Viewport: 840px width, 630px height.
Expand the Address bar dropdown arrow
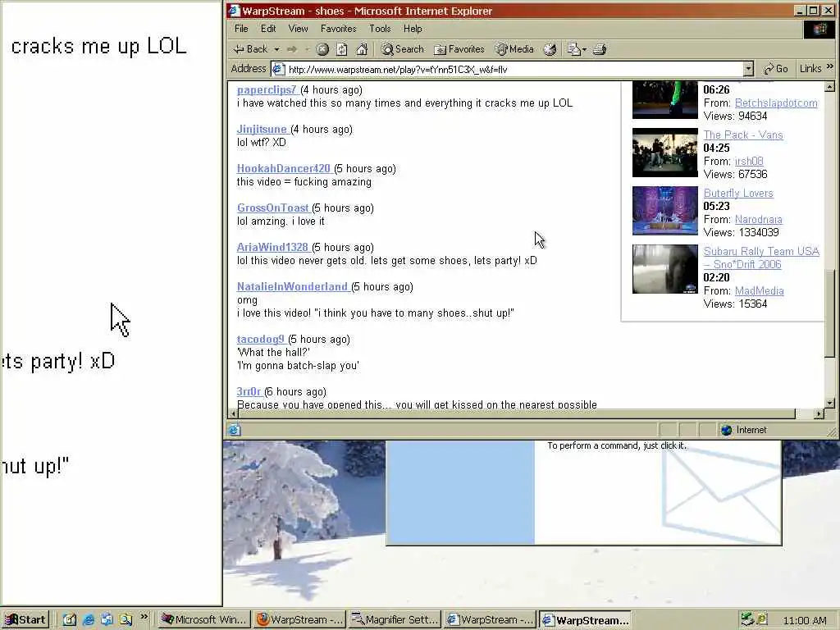click(x=748, y=69)
